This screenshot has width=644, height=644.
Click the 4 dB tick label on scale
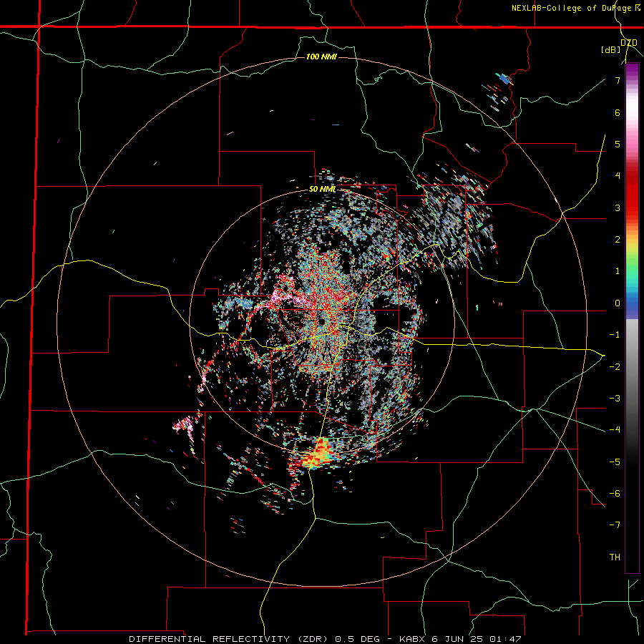618,176
